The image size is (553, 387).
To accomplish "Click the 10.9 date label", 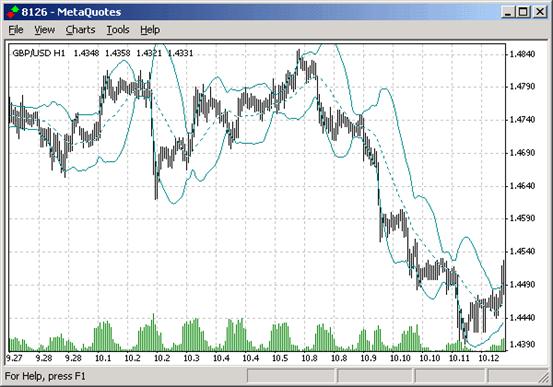I will 369,358.
